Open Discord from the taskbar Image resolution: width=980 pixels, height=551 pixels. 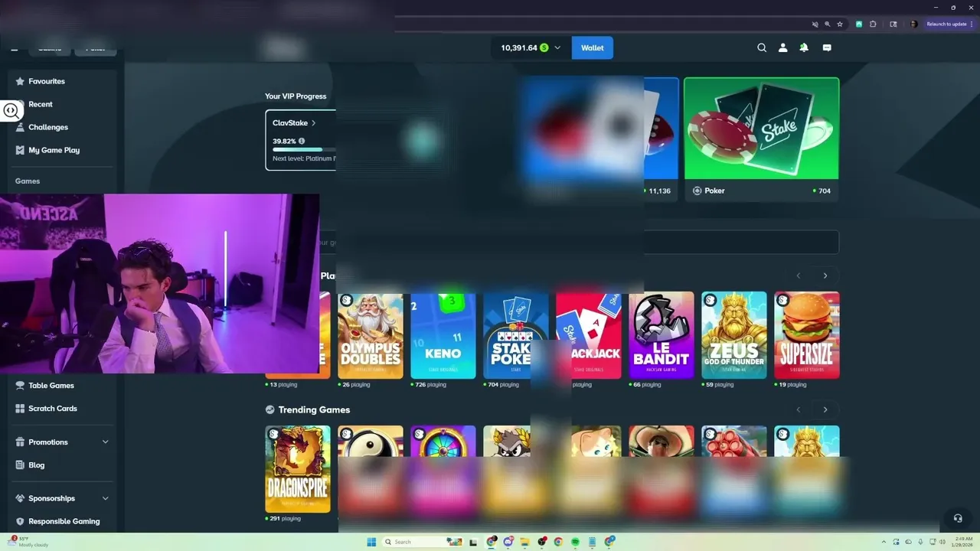(508, 542)
